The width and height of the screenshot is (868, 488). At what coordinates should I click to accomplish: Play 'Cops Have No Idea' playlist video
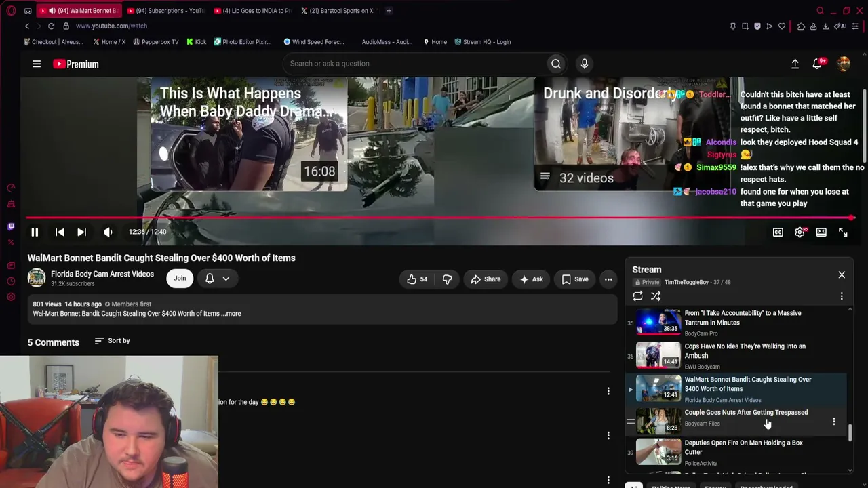(736, 355)
